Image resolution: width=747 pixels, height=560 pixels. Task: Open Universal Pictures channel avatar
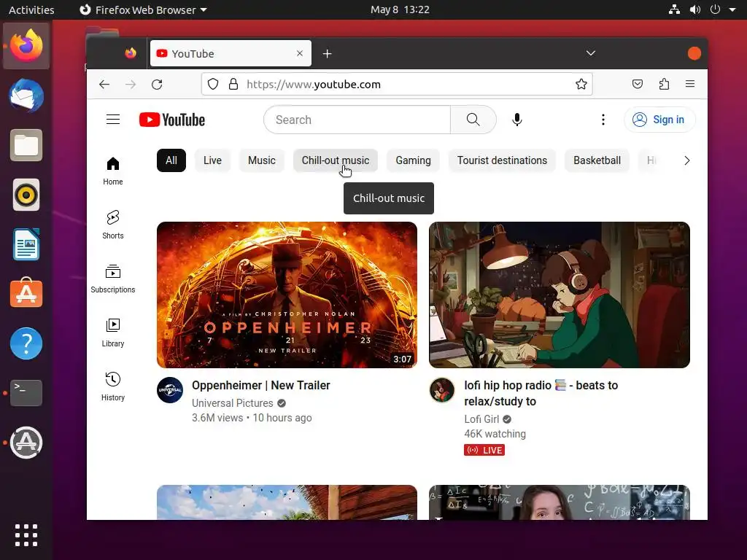[x=170, y=390]
